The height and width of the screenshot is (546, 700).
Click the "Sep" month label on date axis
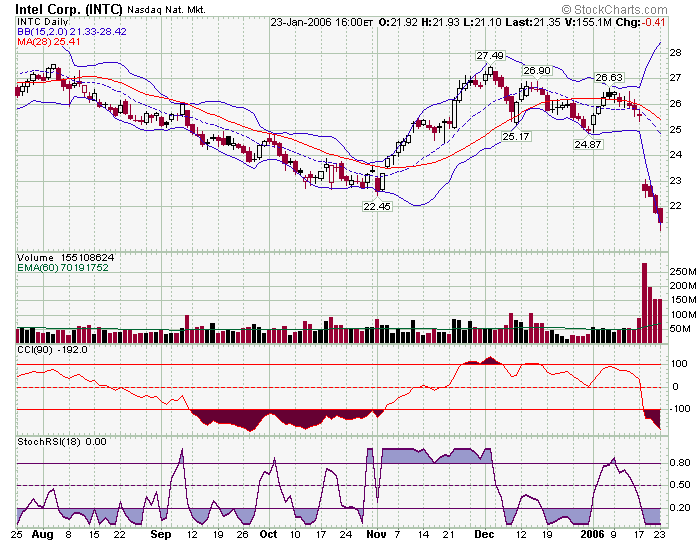point(161,535)
